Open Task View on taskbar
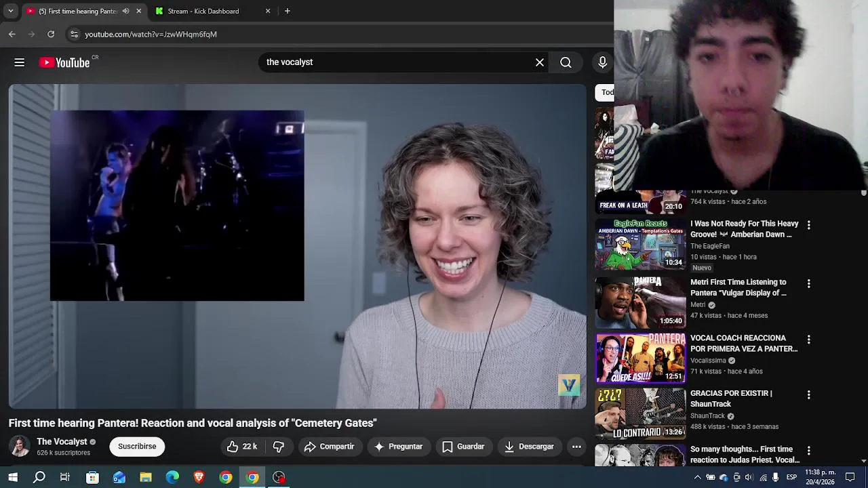Viewport: 868px width, 488px height. point(65,477)
